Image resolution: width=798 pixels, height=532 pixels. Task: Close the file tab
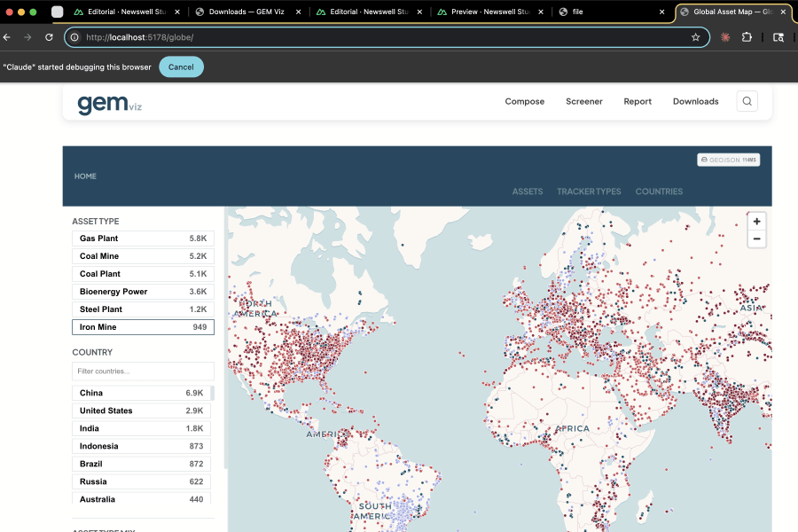click(x=661, y=12)
